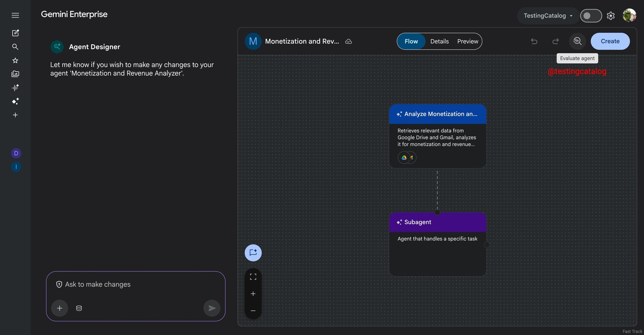The image size is (644, 335).
Task: Zoom in the flow canvas
Action: coord(253,293)
